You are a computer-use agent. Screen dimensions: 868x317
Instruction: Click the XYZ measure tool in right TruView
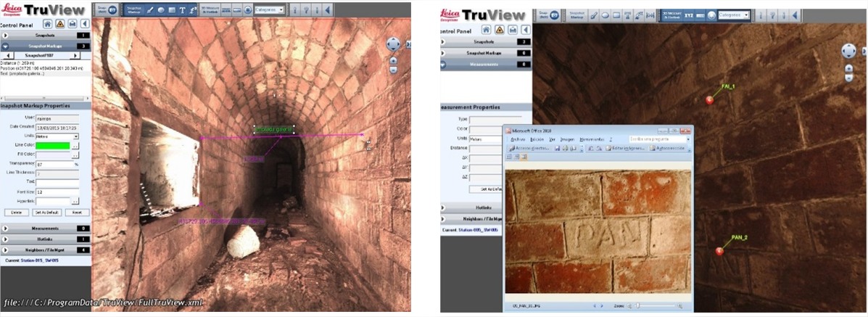click(689, 15)
